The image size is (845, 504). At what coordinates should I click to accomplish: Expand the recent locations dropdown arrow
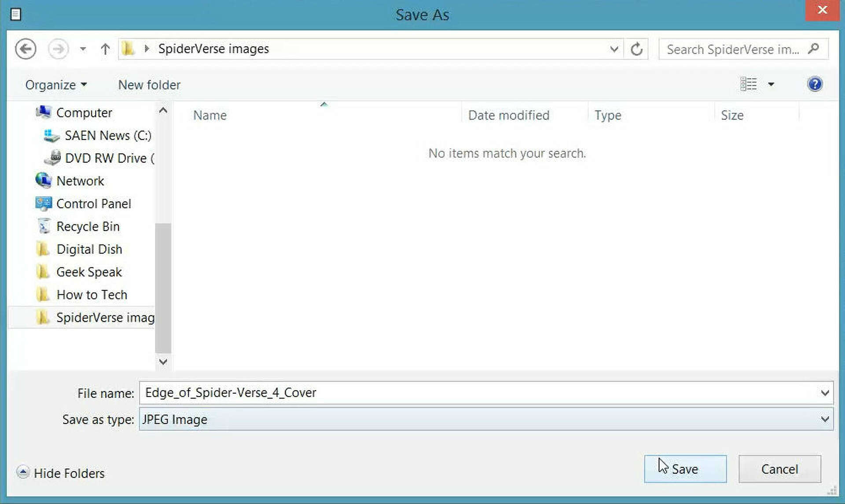83,49
